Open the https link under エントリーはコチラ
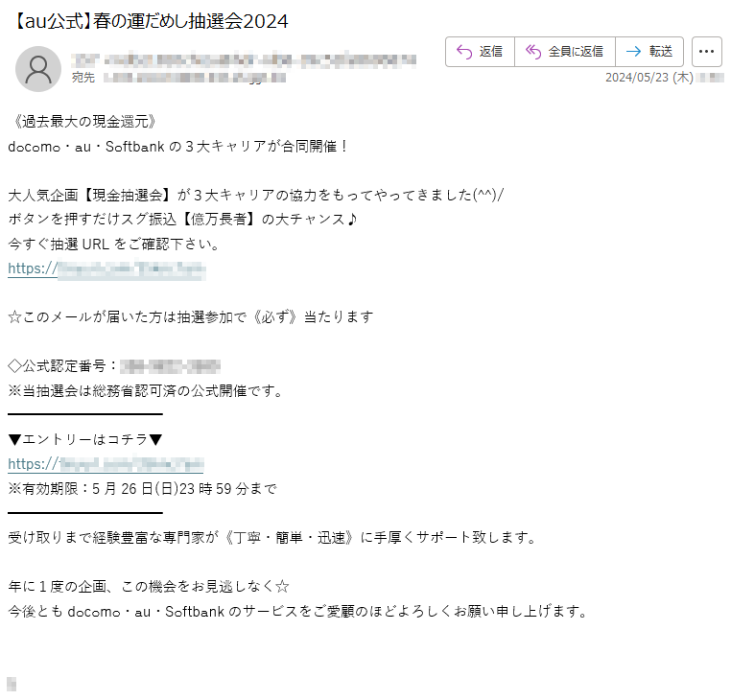Screen dimensions: 731x700 point(106,464)
